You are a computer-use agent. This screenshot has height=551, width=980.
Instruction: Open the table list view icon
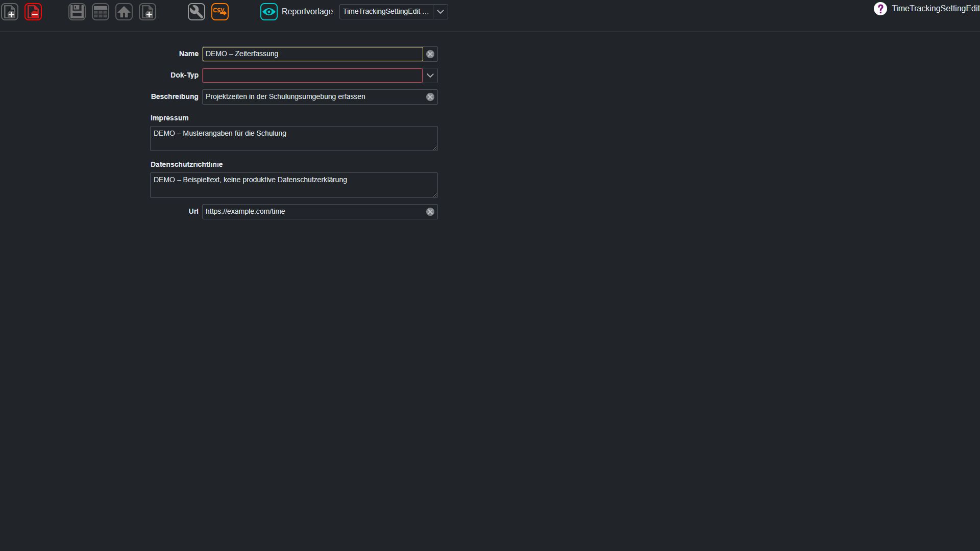pyautogui.click(x=101, y=12)
